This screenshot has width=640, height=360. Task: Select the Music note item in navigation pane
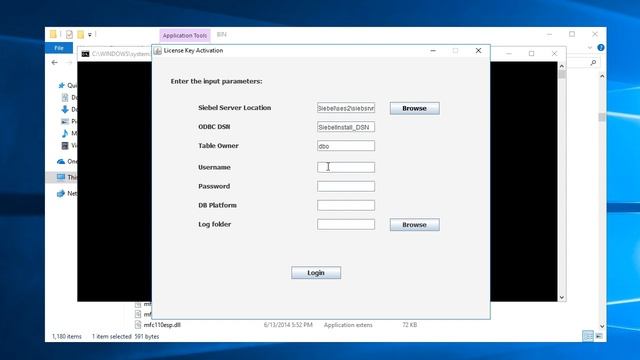pyautogui.click(x=65, y=133)
